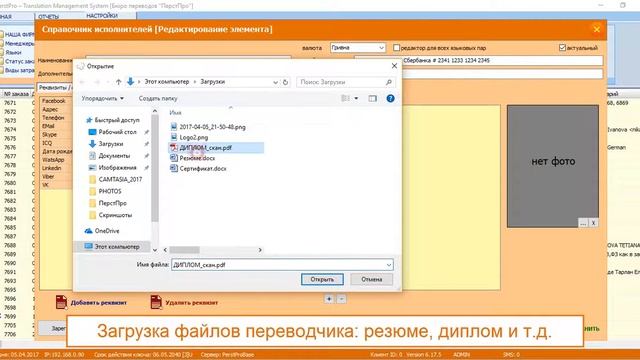
Task: Expand the address path history dropdown
Action: (276, 82)
